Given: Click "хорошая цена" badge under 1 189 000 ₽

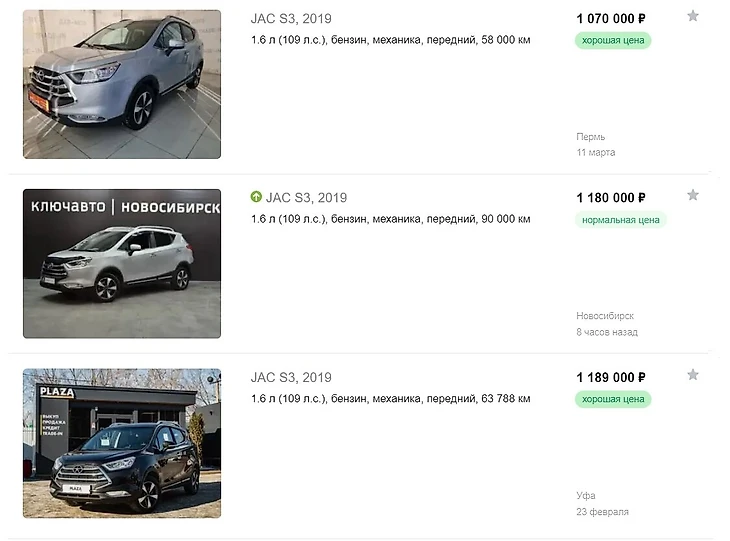Looking at the screenshot, I should coord(613,399).
